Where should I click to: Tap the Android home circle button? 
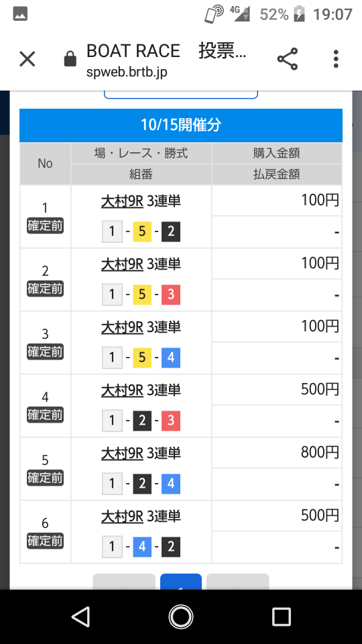180,617
